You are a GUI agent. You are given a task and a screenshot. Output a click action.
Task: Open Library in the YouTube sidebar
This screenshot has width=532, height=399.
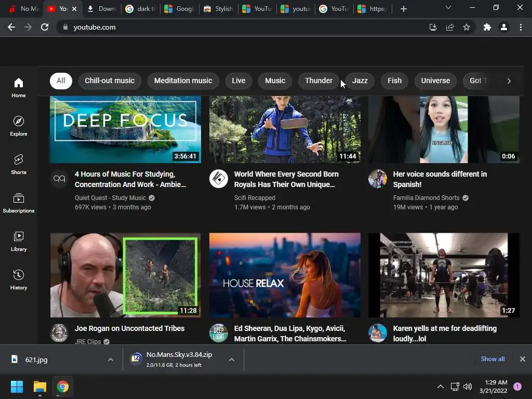click(19, 241)
